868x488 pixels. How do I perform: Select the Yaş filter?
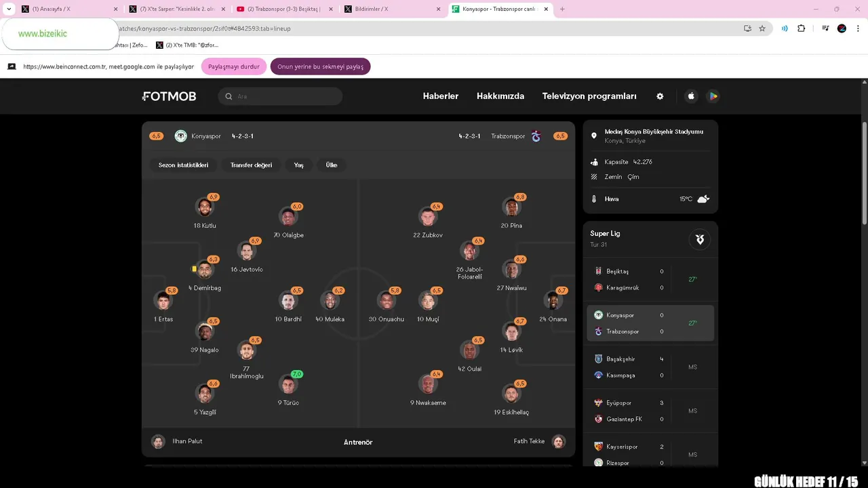[298, 165]
